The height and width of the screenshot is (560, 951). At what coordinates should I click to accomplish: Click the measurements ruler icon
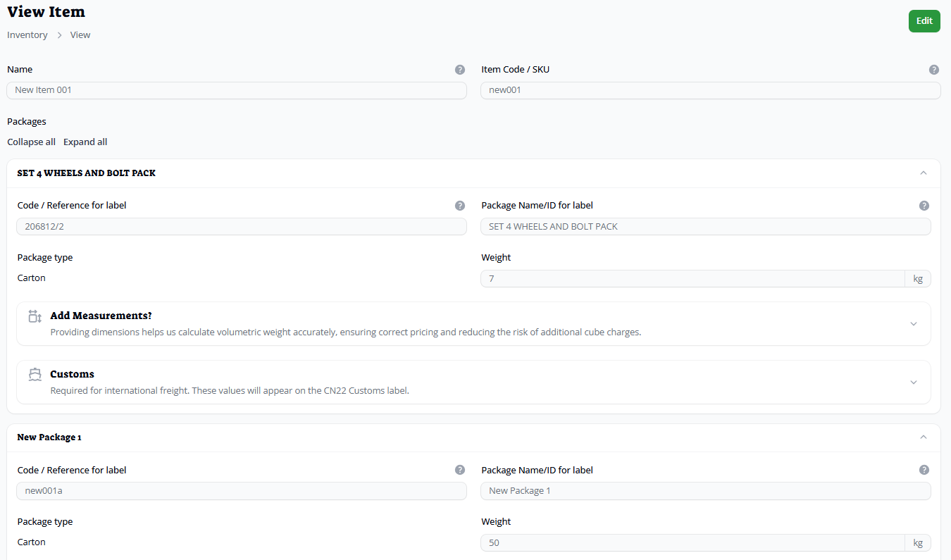[35, 316]
